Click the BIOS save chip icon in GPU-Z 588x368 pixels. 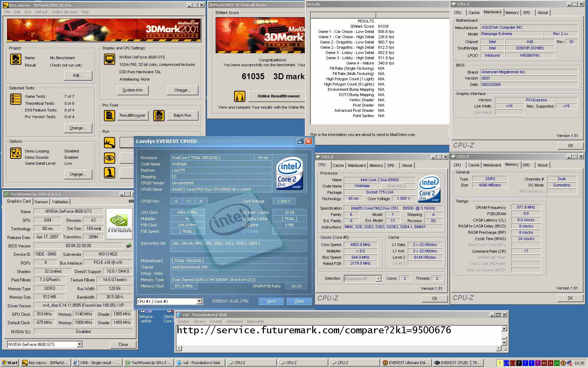click(x=129, y=246)
